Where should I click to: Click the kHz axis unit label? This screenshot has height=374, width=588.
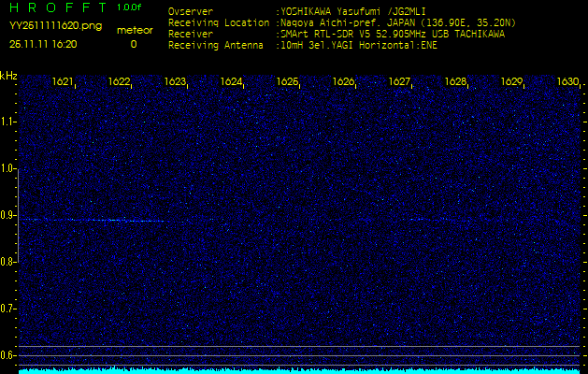[x=8, y=75]
